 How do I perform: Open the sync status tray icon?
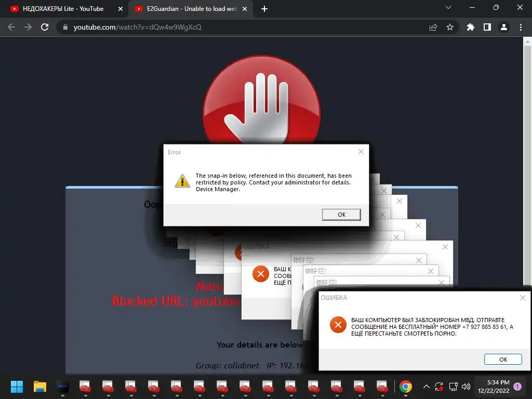tap(439, 387)
